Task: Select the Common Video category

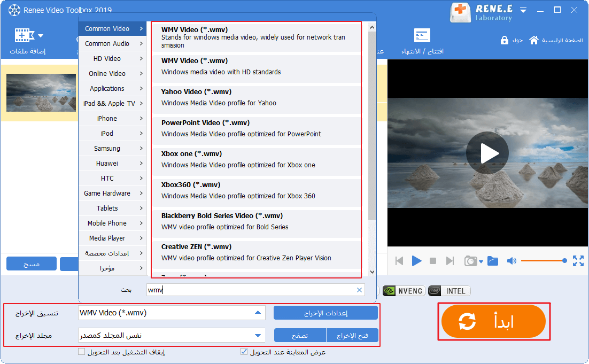Action: click(112, 29)
